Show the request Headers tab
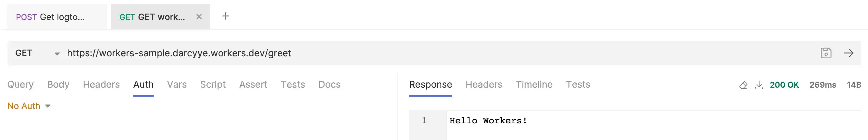868x140 pixels. (x=101, y=85)
